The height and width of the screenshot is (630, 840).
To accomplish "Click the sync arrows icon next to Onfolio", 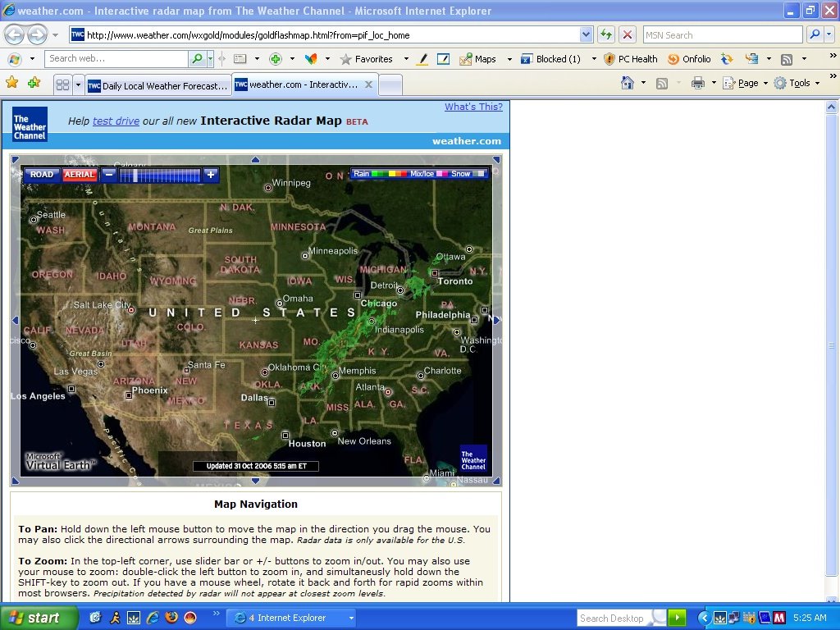I will 727,59.
